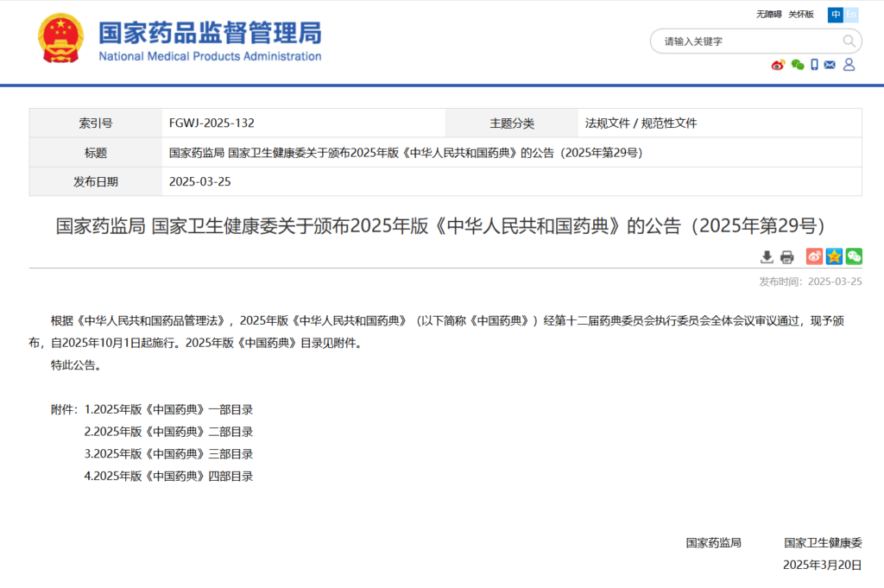884x588 pixels.
Task: Enable the 关怀版 care mode
Action: click(x=801, y=15)
